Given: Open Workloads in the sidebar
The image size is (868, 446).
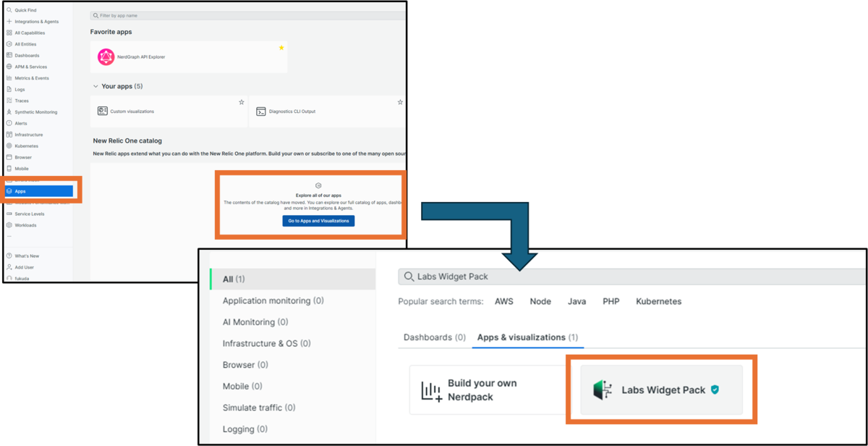Looking at the screenshot, I should tap(25, 225).
